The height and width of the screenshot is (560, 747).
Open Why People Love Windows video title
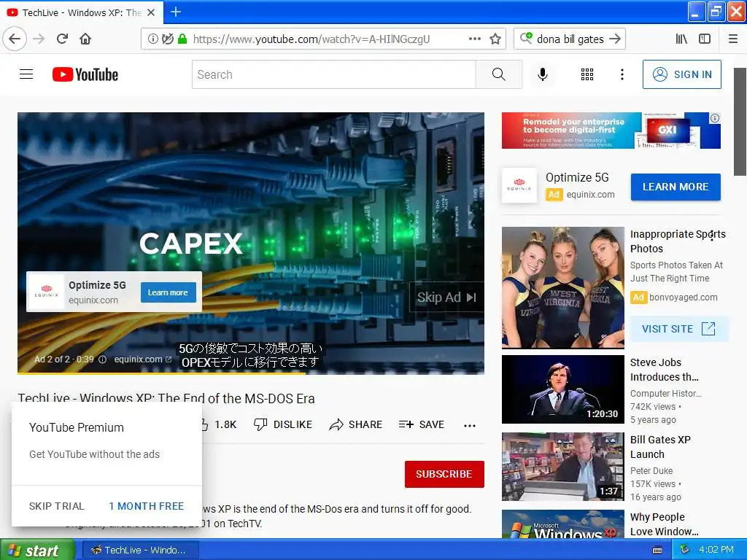coord(665,524)
